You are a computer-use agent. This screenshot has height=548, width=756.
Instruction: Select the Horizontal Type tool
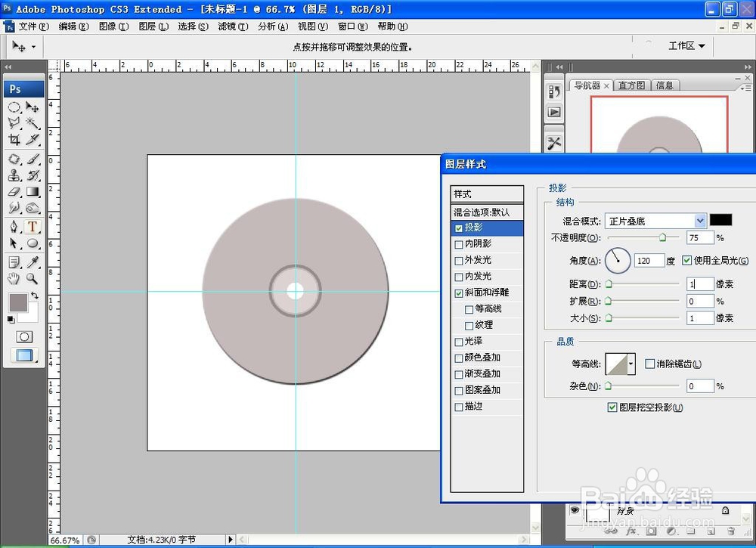pos(33,227)
